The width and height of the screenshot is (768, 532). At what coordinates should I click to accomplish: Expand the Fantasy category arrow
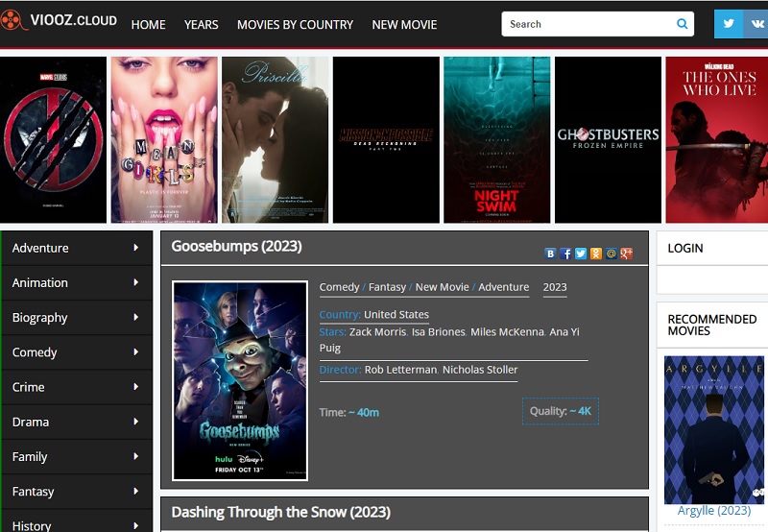tap(135, 492)
